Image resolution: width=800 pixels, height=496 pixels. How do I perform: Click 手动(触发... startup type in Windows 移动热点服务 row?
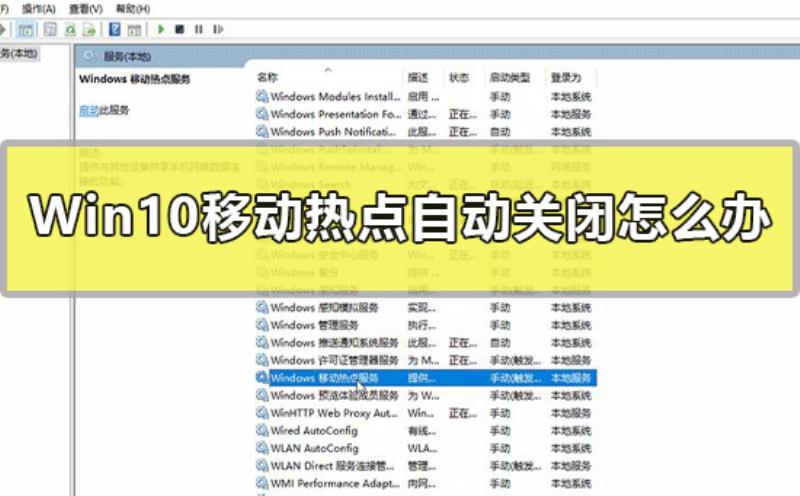515,378
